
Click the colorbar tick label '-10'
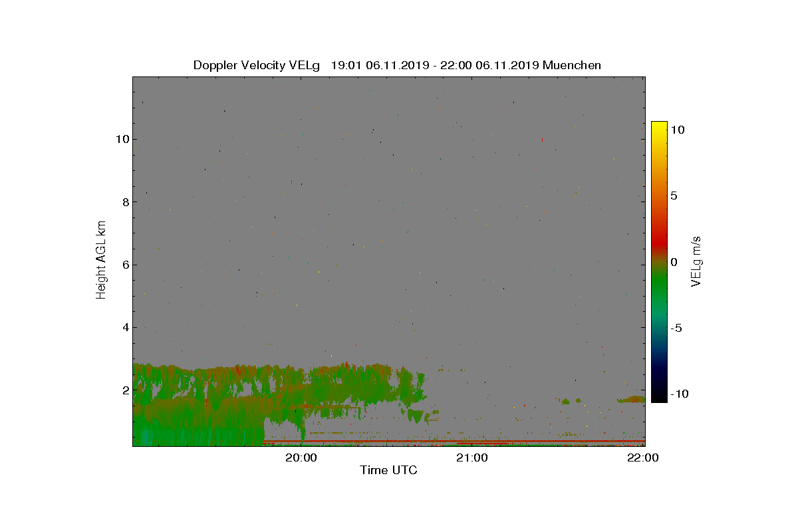678,394
